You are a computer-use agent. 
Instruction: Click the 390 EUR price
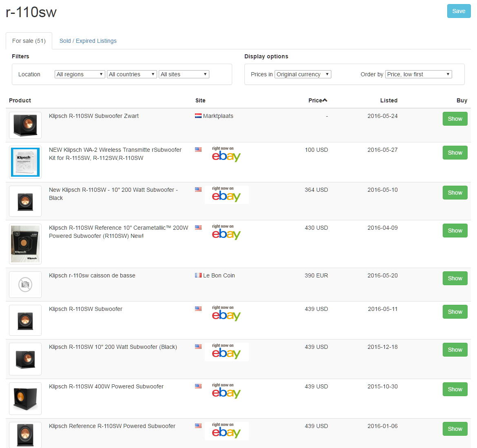[316, 275]
